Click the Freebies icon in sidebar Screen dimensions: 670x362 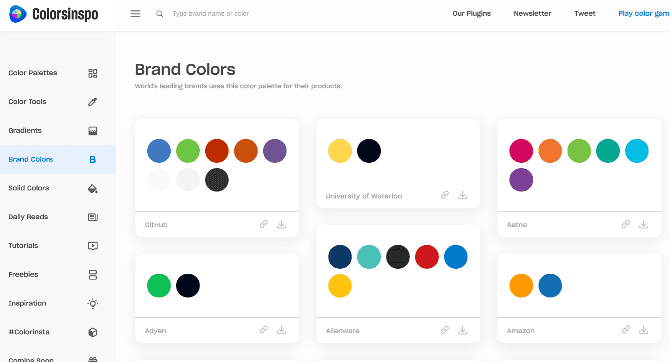93,274
